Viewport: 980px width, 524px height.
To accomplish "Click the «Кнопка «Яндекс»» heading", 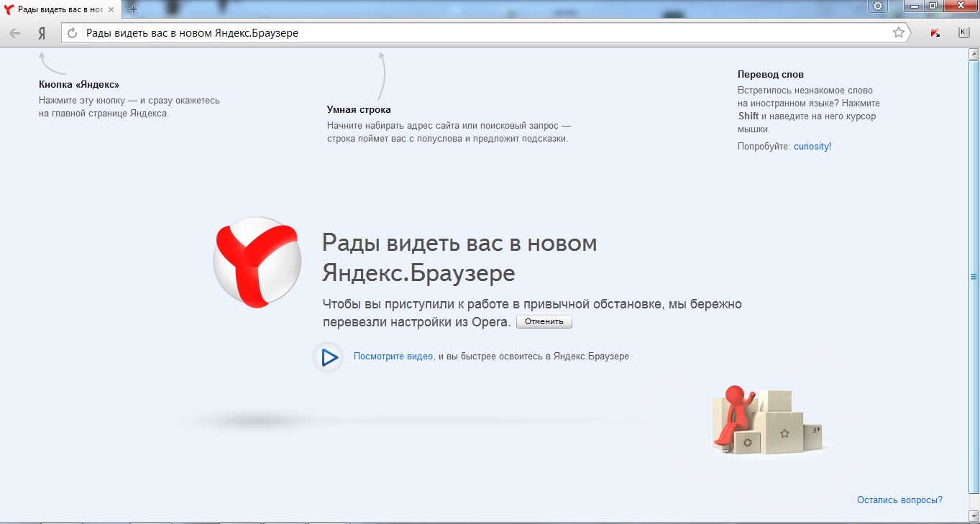I will 79,84.
